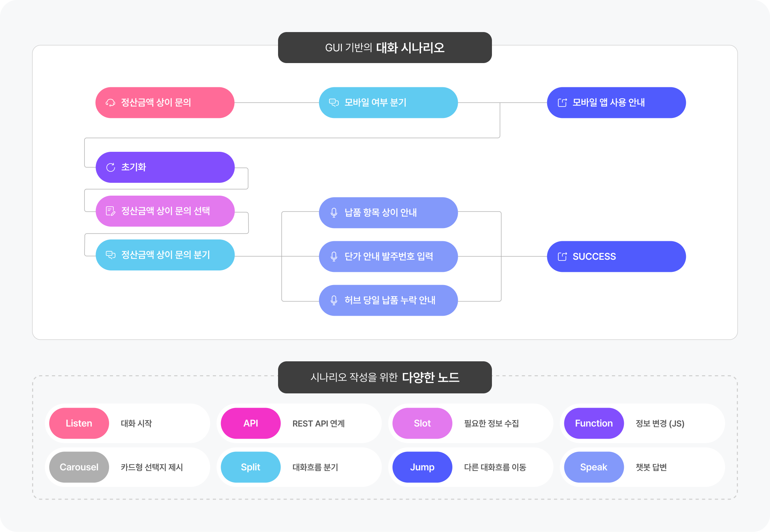Click the microphone icon on 허브 당일 납품 누락 안내 node

[334, 300]
